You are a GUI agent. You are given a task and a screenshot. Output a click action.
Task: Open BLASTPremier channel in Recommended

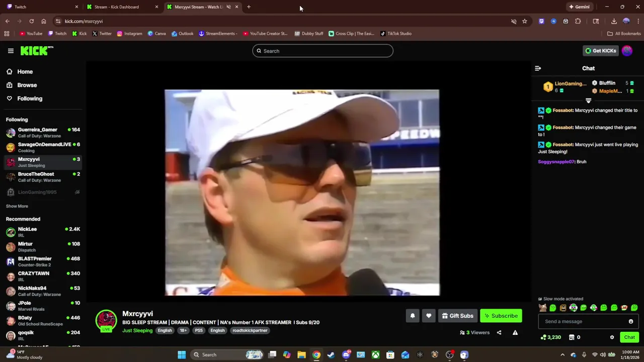coord(43,261)
